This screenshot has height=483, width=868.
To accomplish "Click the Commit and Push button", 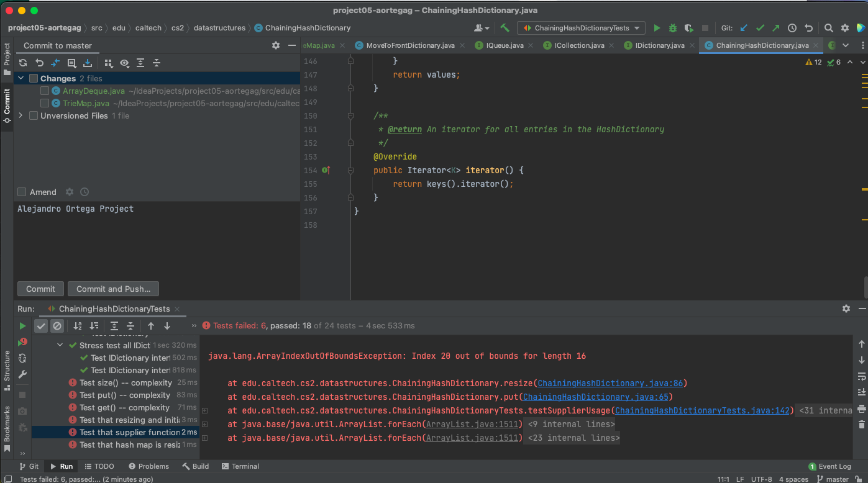I will (113, 289).
